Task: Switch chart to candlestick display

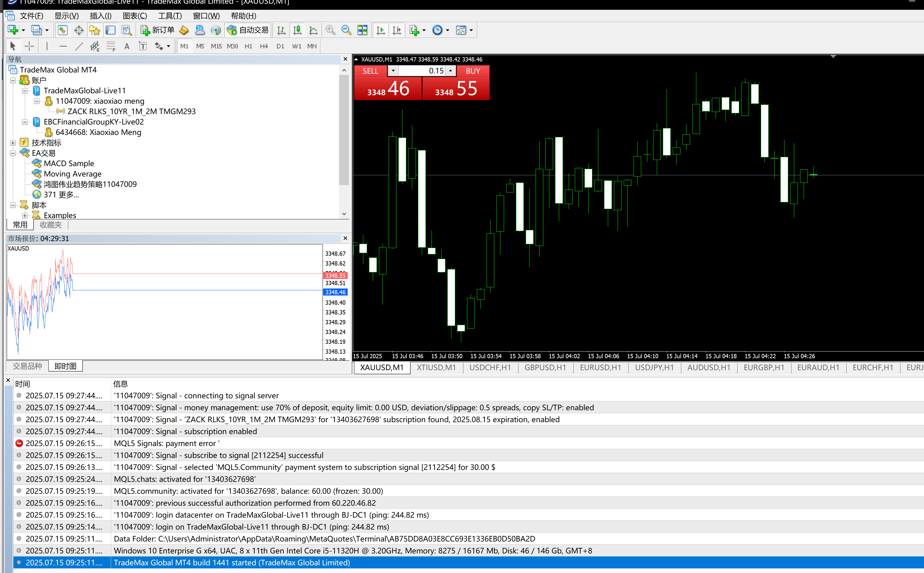Action: [x=297, y=30]
